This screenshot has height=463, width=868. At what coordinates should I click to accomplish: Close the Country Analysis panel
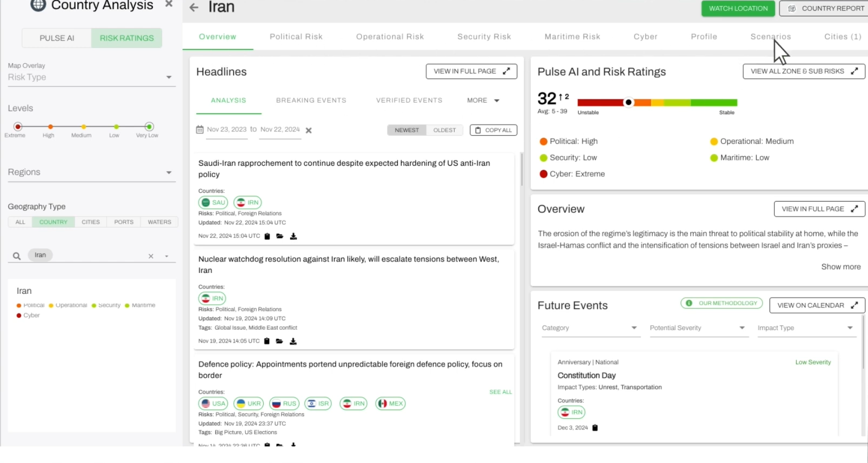click(169, 4)
